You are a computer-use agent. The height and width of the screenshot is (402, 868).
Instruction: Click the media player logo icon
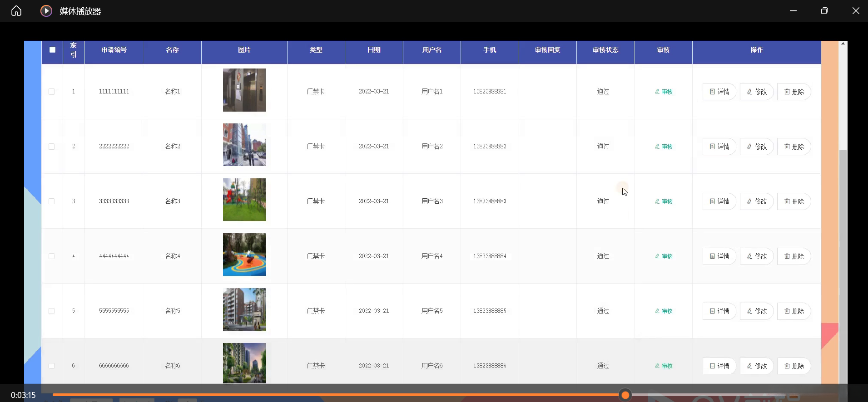(46, 11)
